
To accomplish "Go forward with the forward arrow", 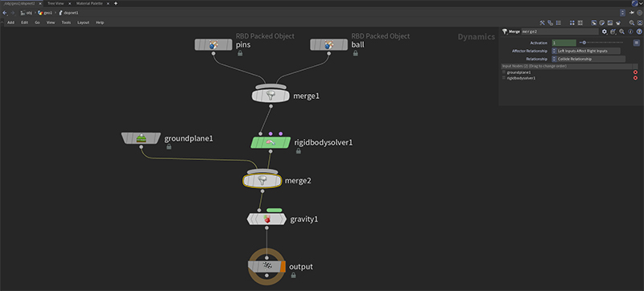I will coord(13,13).
